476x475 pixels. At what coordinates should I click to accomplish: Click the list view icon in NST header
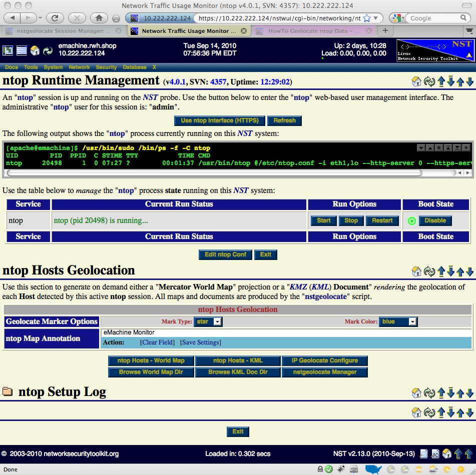[x=22, y=50]
